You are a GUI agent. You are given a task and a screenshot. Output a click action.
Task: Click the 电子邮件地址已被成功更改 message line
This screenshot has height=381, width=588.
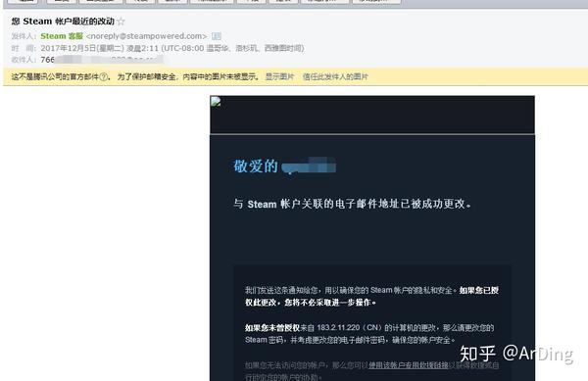coord(353,204)
